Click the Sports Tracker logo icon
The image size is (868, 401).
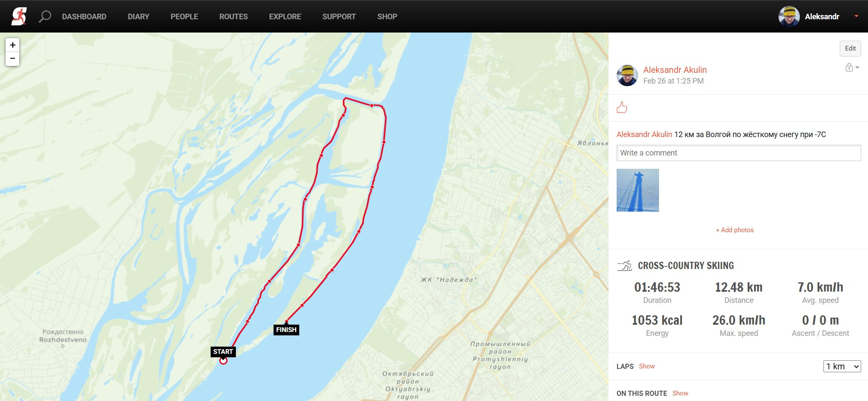pyautogui.click(x=19, y=16)
